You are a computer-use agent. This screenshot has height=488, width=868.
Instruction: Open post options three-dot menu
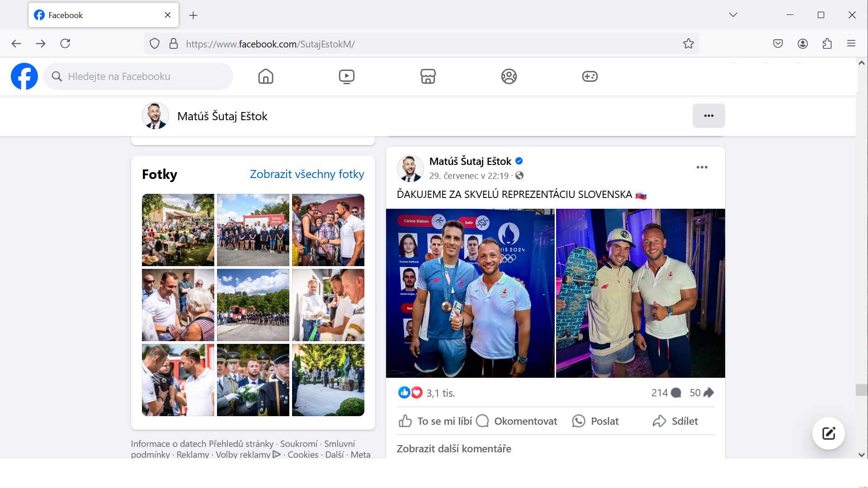[x=702, y=167]
